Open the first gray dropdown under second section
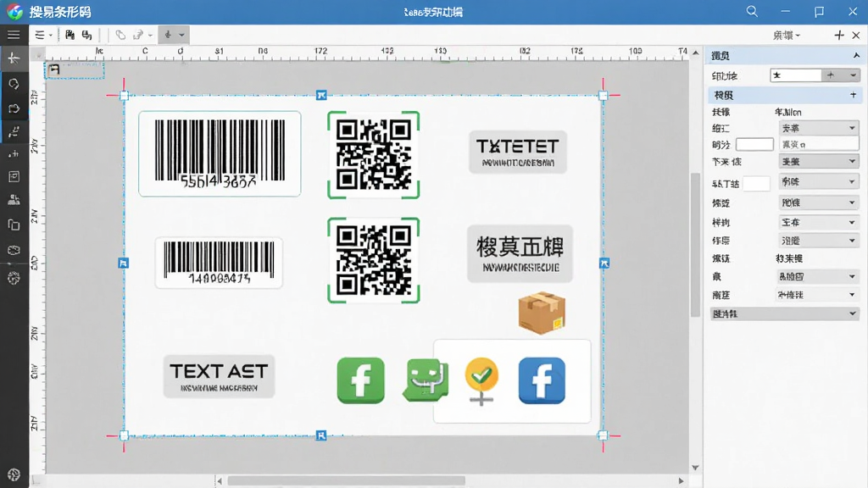The height and width of the screenshot is (488, 868). click(819, 128)
